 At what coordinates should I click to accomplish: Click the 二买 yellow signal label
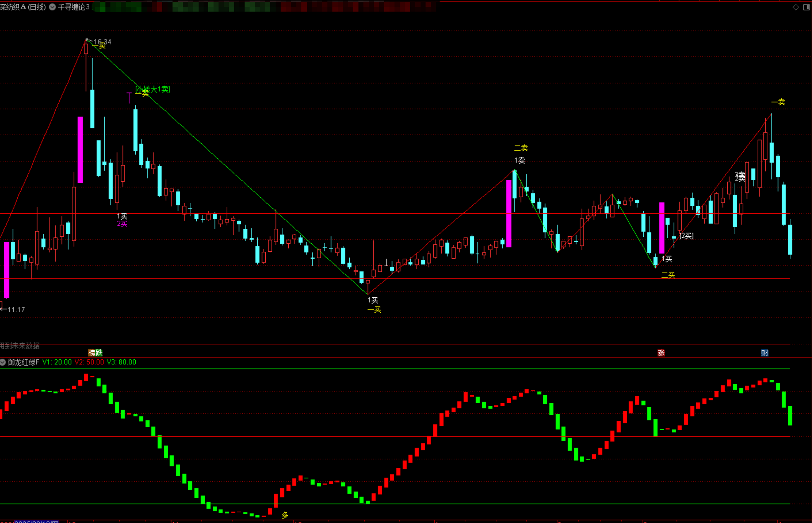click(668, 275)
